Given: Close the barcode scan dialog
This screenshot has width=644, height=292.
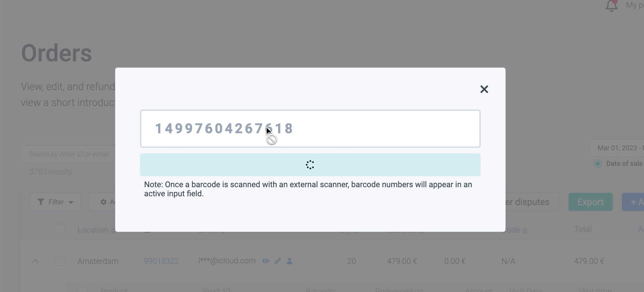Looking at the screenshot, I should tap(484, 89).
